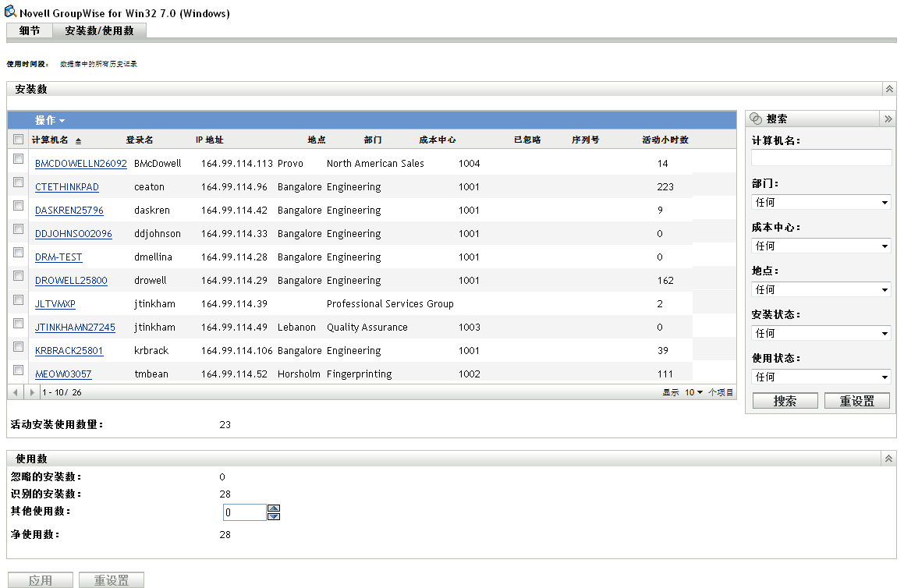
Task: Collapse the 搜索 side panel
Action: tap(888, 119)
